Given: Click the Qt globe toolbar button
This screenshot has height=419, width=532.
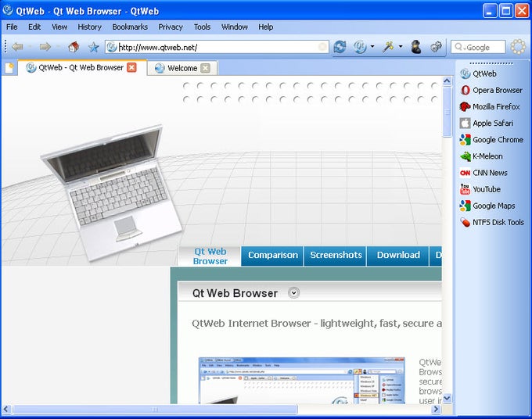Looking at the screenshot, I should (x=360, y=47).
